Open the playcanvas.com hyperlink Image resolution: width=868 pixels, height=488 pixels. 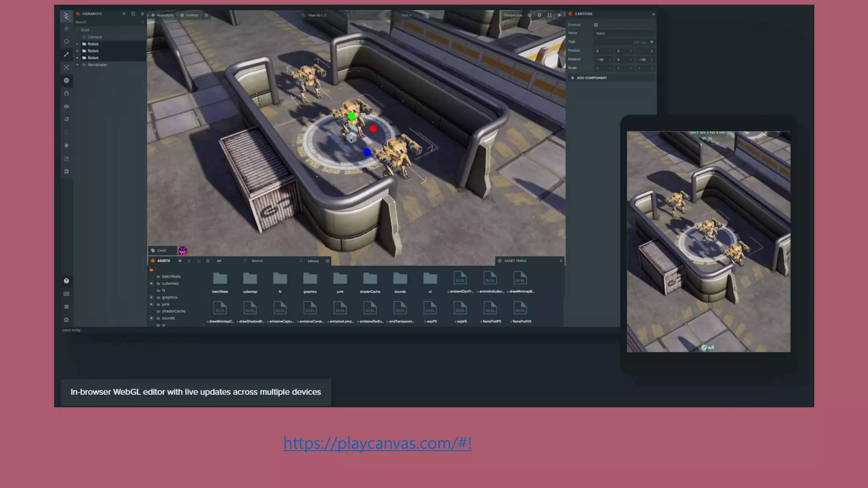[x=378, y=443]
